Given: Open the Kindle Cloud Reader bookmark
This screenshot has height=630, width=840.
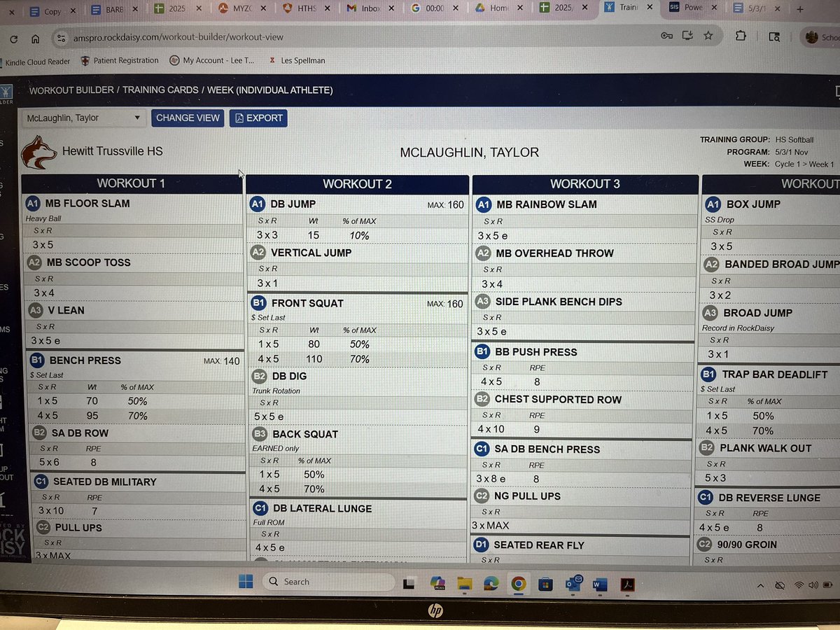Looking at the screenshot, I should click(36, 61).
